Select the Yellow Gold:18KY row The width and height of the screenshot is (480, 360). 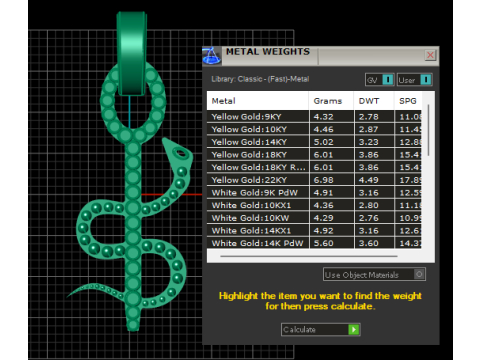(314, 155)
